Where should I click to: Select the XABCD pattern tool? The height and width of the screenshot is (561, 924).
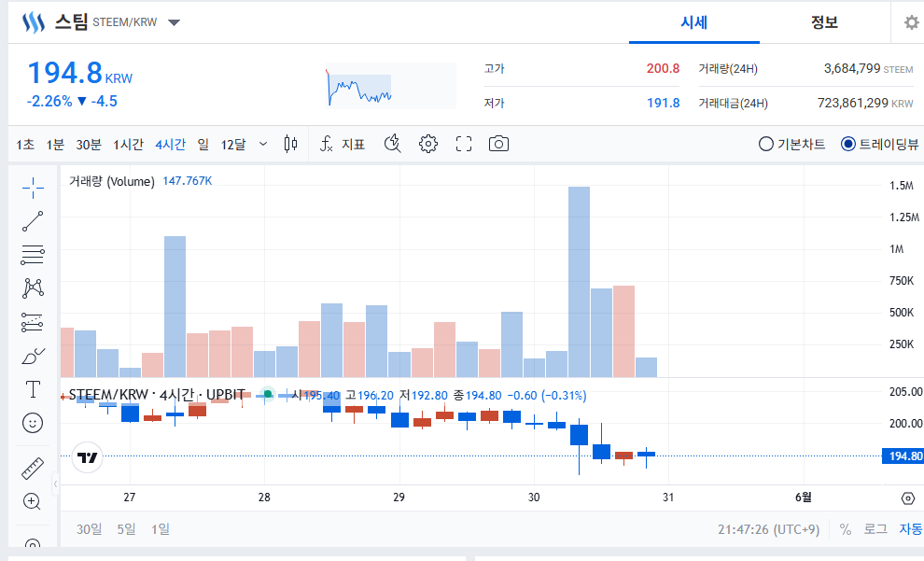pos(33,288)
